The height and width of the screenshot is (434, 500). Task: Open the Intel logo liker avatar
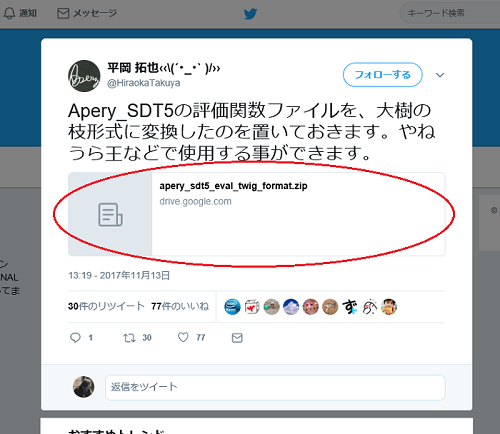click(232, 307)
